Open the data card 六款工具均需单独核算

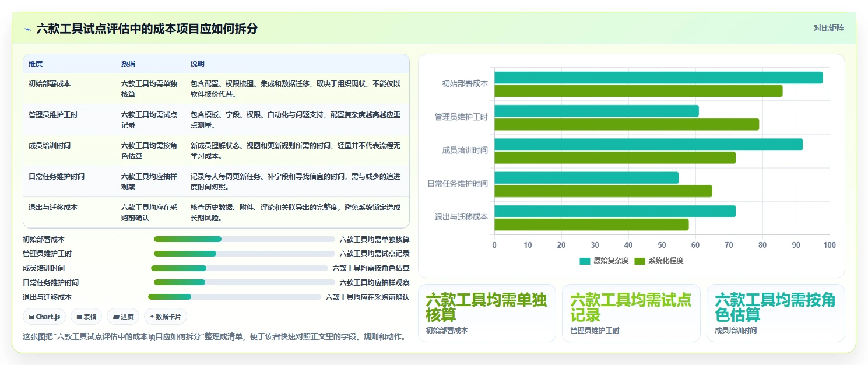487,313
